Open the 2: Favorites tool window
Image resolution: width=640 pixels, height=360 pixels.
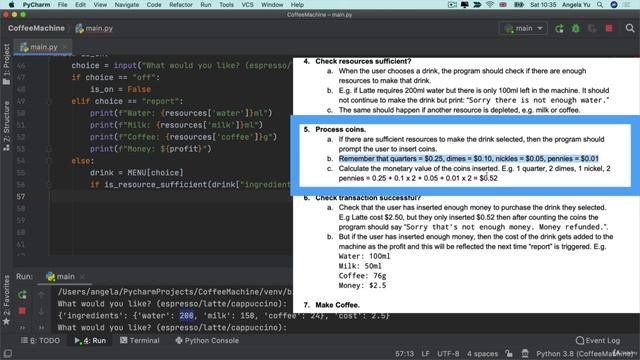(x=6, y=300)
